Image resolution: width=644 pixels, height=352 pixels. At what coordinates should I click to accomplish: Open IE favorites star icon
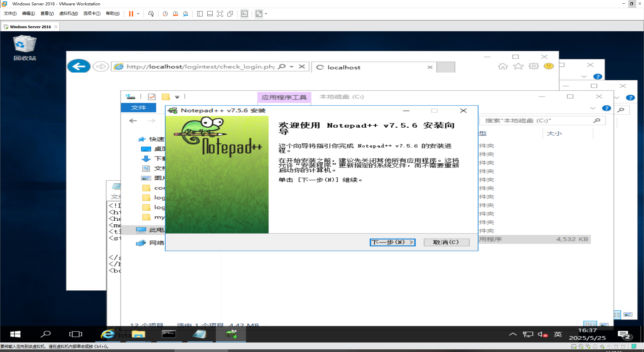tap(518, 66)
